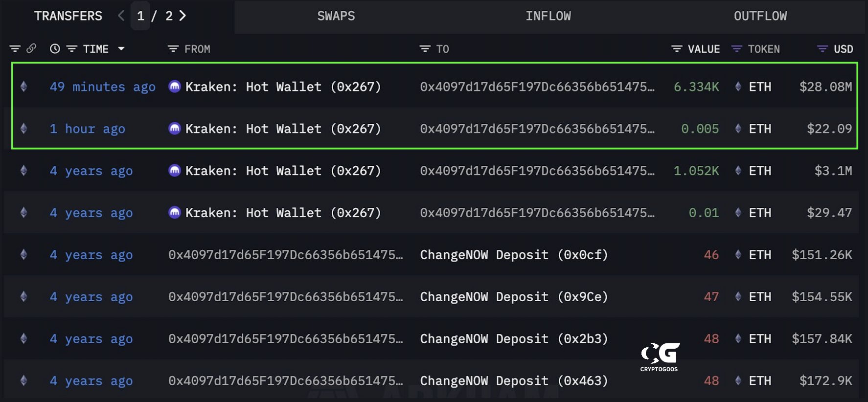The width and height of the screenshot is (868, 402).
Task: Click ETH token icon in $3.1M row
Action: 738,171
